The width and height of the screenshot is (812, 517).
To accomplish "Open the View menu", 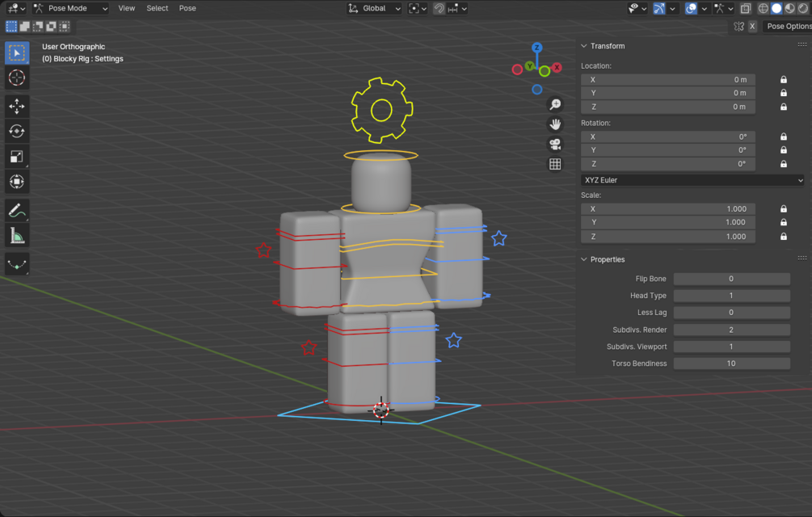I will click(x=126, y=8).
